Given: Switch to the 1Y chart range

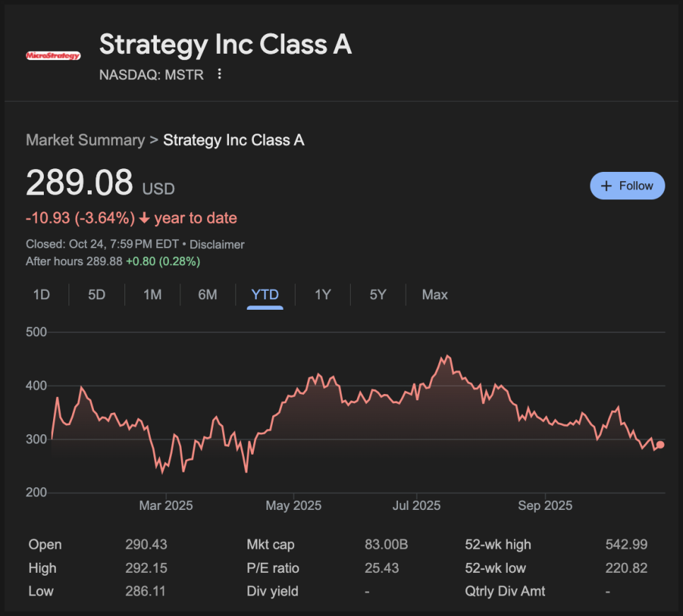Looking at the screenshot, I should tap(323, 295).
